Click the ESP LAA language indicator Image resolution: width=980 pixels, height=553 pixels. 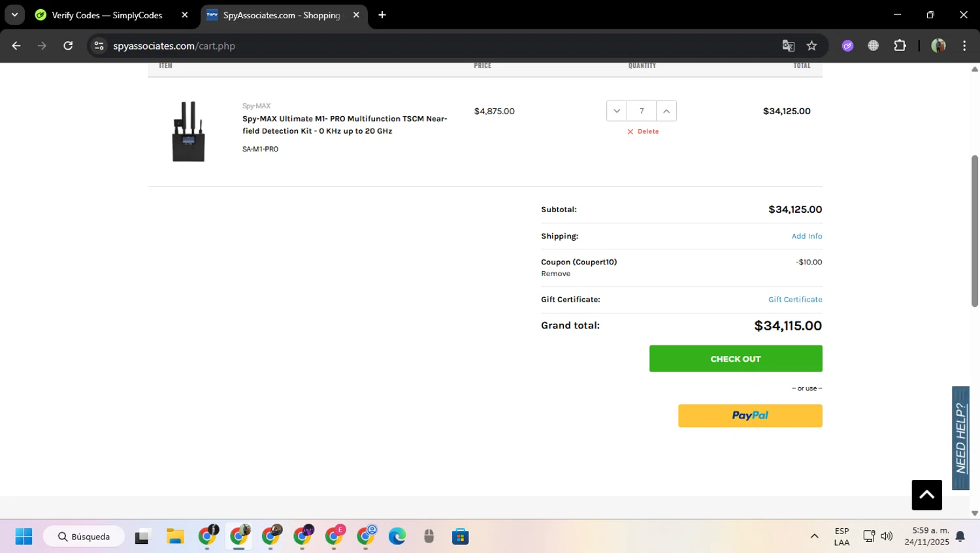[x=842, y=537]
